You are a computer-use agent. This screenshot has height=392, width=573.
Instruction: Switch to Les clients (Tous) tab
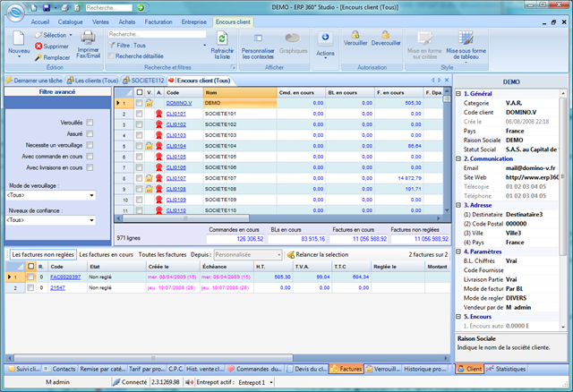[93, 81]
